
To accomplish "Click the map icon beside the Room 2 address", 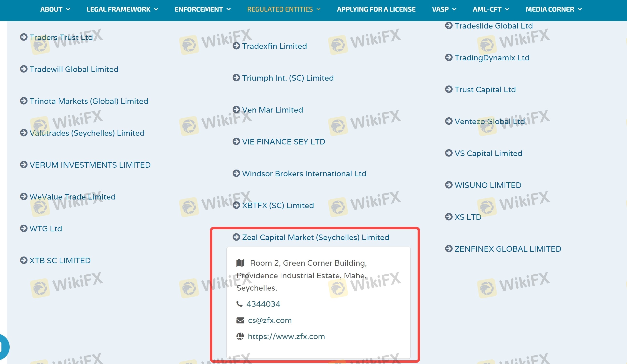I will point(240,263).
